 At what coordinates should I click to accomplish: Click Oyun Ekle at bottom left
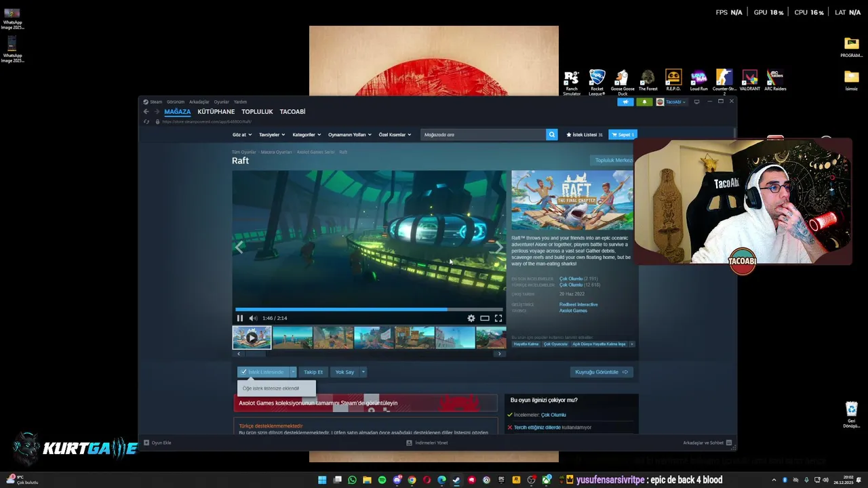point(157,443)
